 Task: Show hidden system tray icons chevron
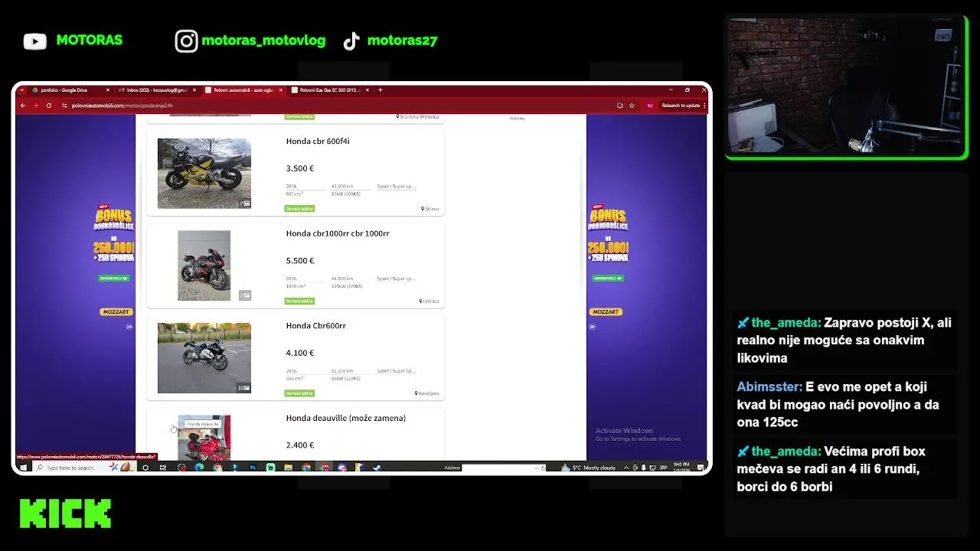pyautogui.click(x=626, y=468)
